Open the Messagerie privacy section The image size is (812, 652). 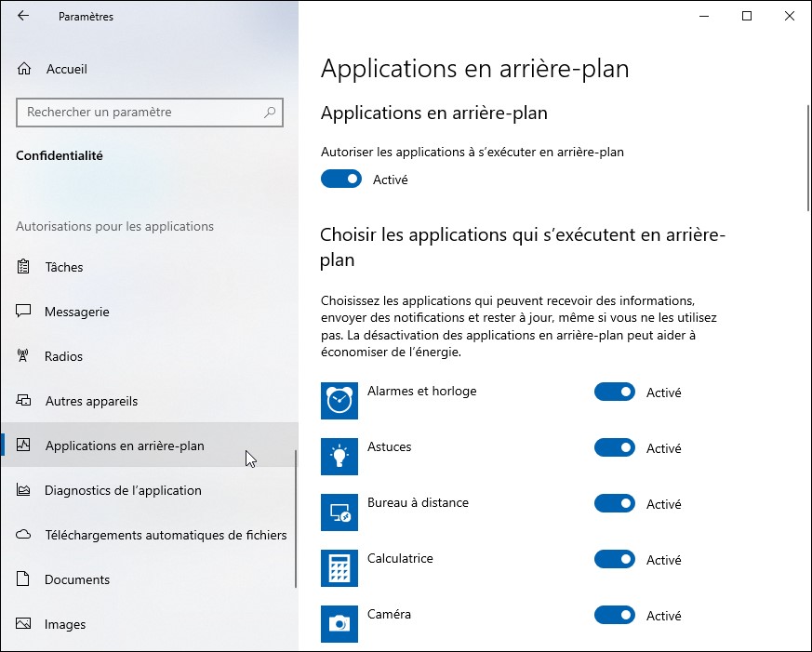pos(76,312)
